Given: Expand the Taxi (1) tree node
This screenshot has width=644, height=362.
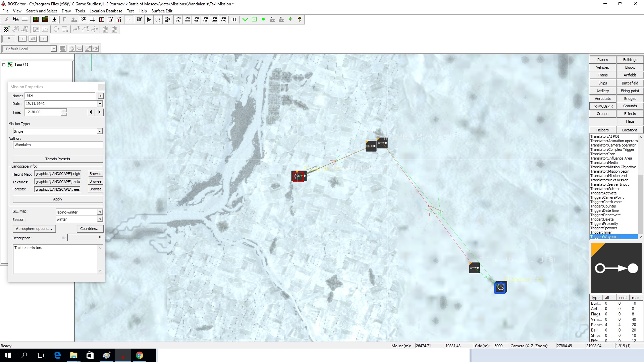Looking at the screenshot, I should click(x=4, y=65).
